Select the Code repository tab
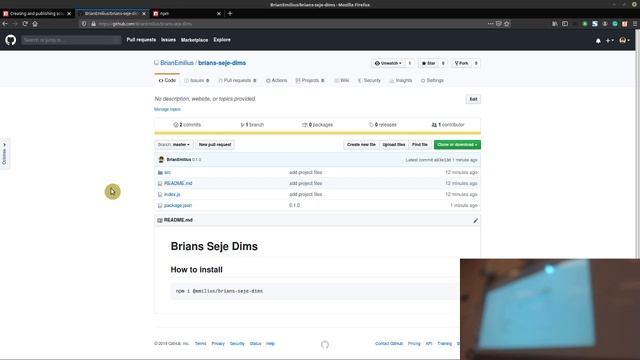Screen dimensions: 640x360 click(x=167, y=80)
